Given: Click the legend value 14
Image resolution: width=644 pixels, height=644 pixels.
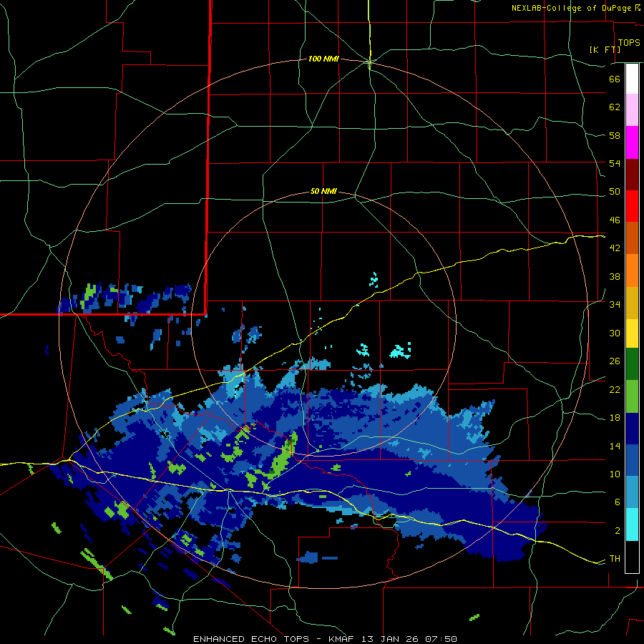Looking at the screenshot, I should pyautogui.click(x=615, y=446).
